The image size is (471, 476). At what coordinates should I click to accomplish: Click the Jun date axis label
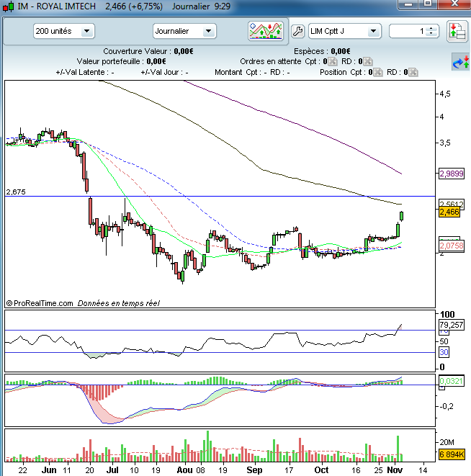pos(48,470)
